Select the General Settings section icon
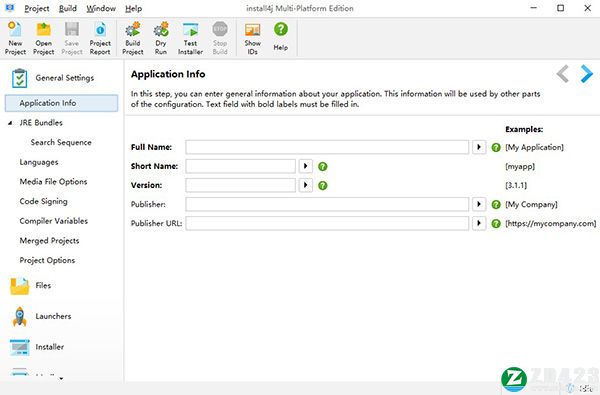Viewport: 600px width, 395px height. coord(20,78)
